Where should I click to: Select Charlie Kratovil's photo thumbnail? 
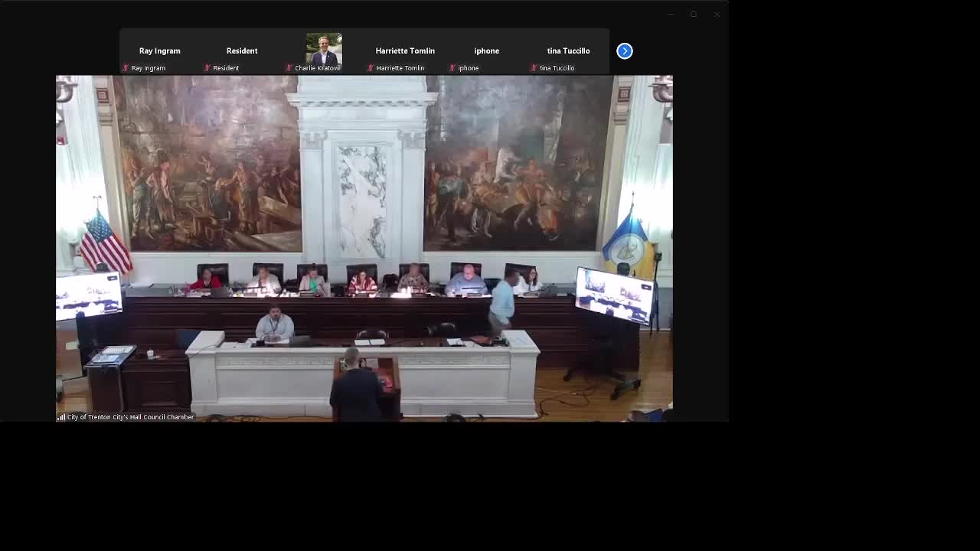click(x=324, y=51)
